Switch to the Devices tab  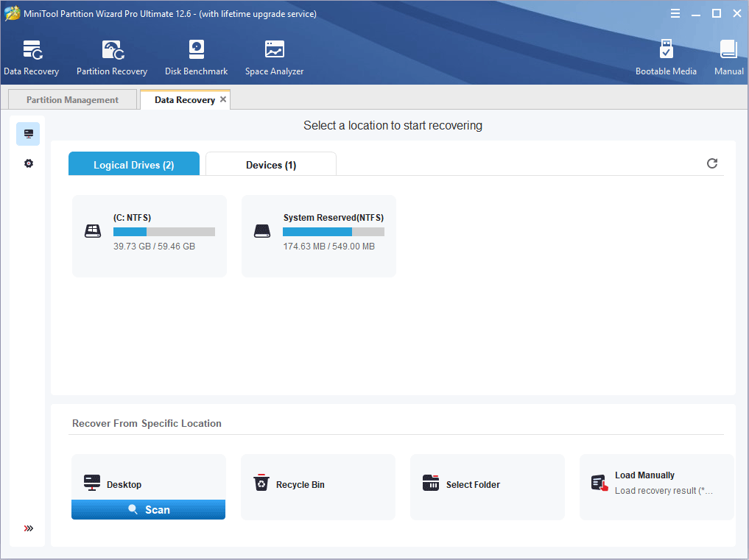click(x=270, y=163)
